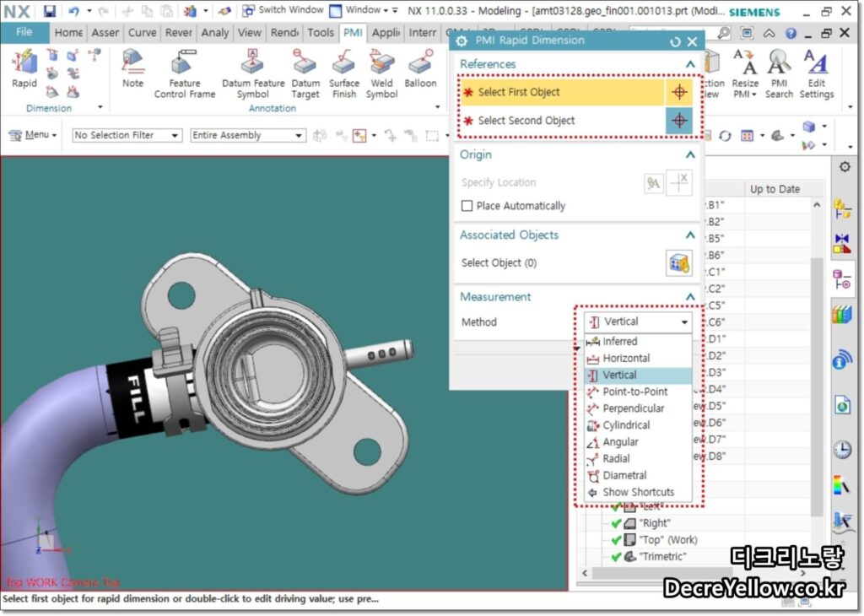Open the Menu dropdown
The width and height of the screenshot is (864, 616).
click(34, 134)
